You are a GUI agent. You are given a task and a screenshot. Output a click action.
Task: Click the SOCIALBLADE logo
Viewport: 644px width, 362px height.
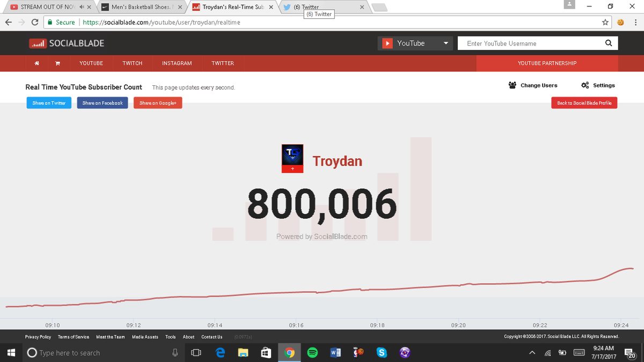pyautogui.click(x=67, y=43)
